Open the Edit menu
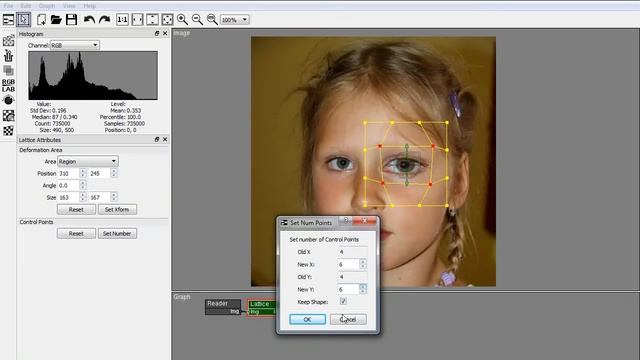Image resolution: width=640 pixels, height=360 pixels. pos(26,6)
